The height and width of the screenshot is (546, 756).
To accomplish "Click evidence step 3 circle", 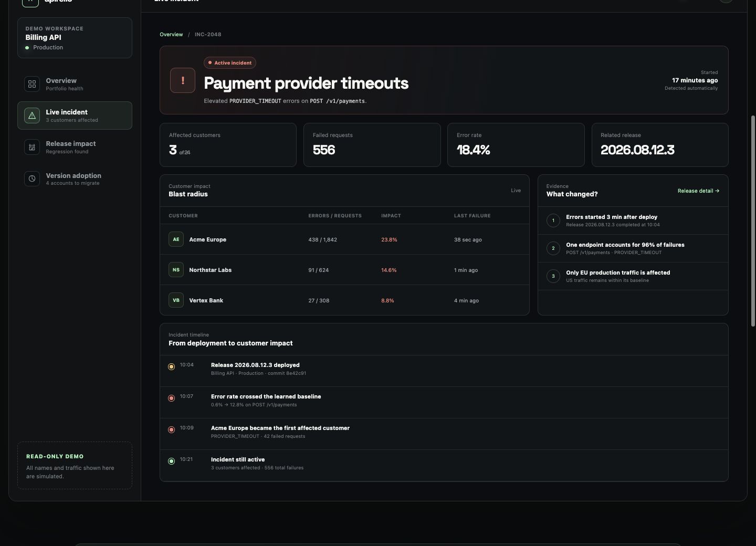I will click(553, 276).
